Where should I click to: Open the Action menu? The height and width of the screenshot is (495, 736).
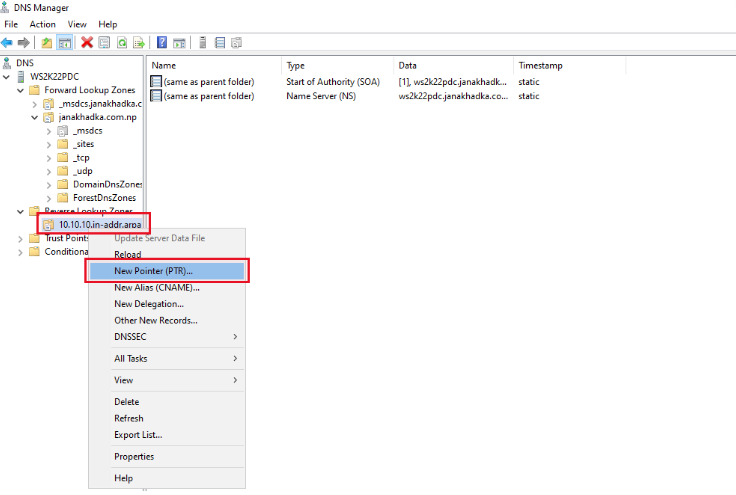tap(43, 24)
